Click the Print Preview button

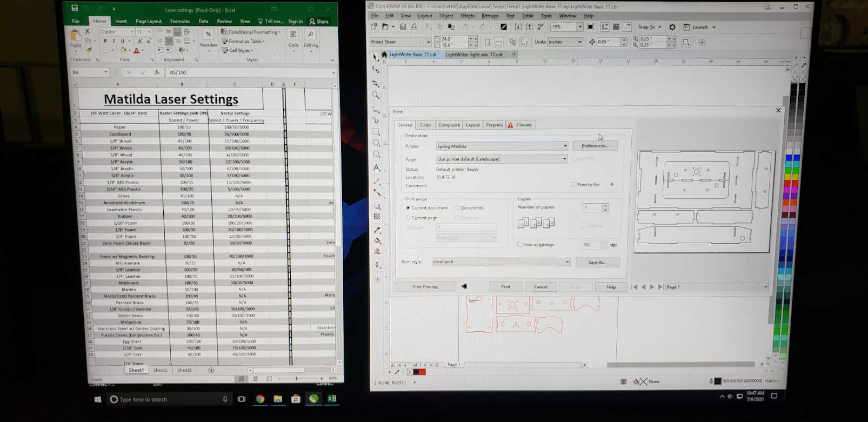[x=425, y=287]
